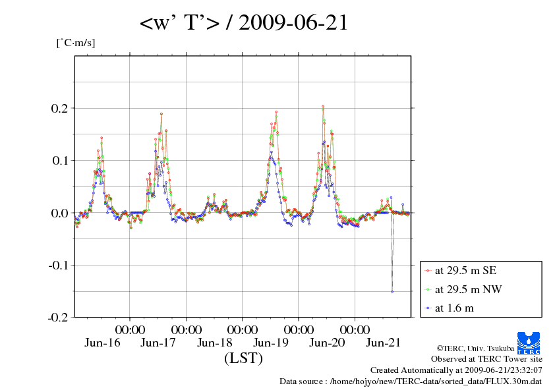Click "Observed at TERC Tower site" text
Image resolution: width=555 pixels, height=392 pixels.
click(x=486, y=359)
